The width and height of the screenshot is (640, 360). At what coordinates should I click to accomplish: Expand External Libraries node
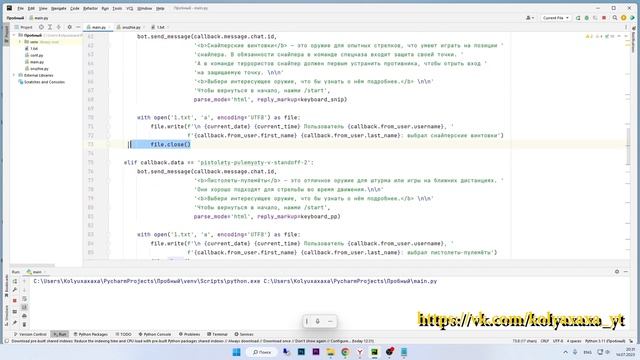pyautogui.click(x=15, y=75)
